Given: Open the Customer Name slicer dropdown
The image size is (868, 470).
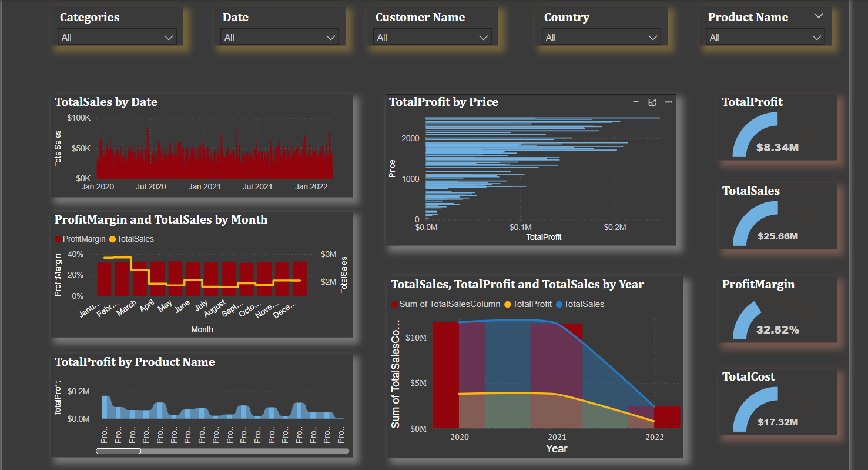Looking at the screenshot, I should click(433, 37).
